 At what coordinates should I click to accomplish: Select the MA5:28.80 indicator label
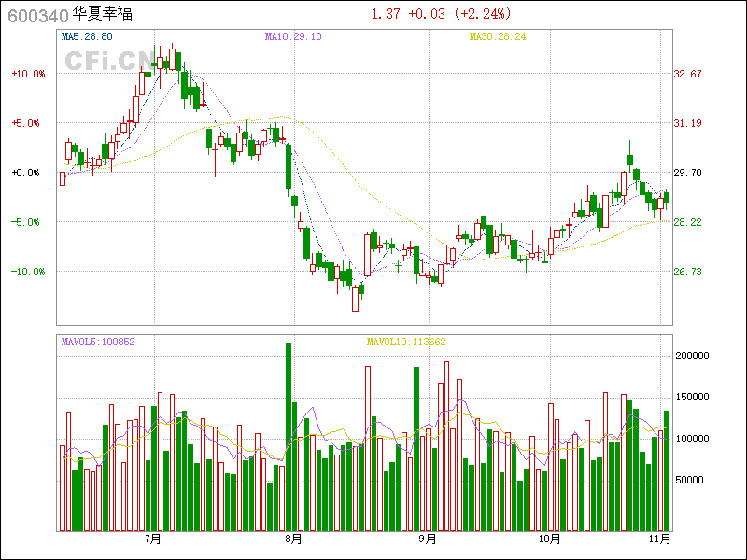87,36
